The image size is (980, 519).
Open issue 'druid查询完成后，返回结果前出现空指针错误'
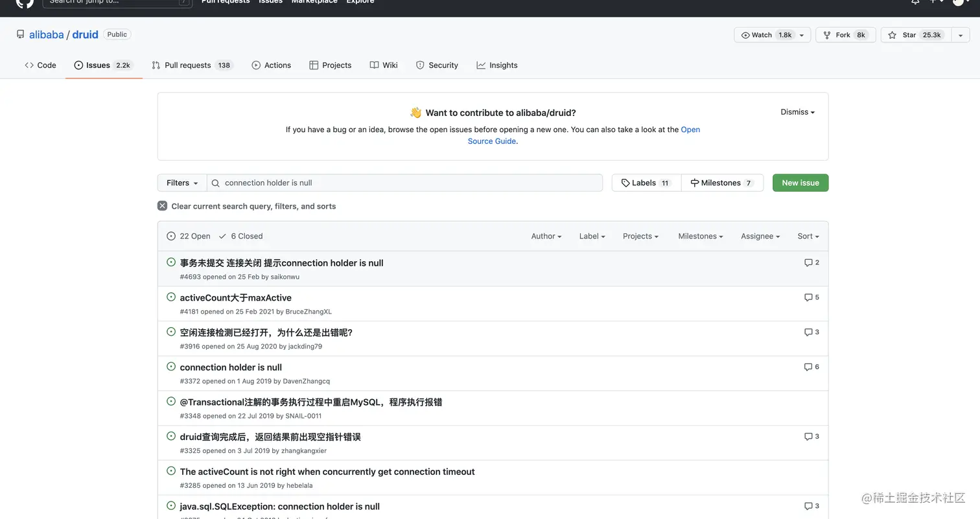coord(270,437)
